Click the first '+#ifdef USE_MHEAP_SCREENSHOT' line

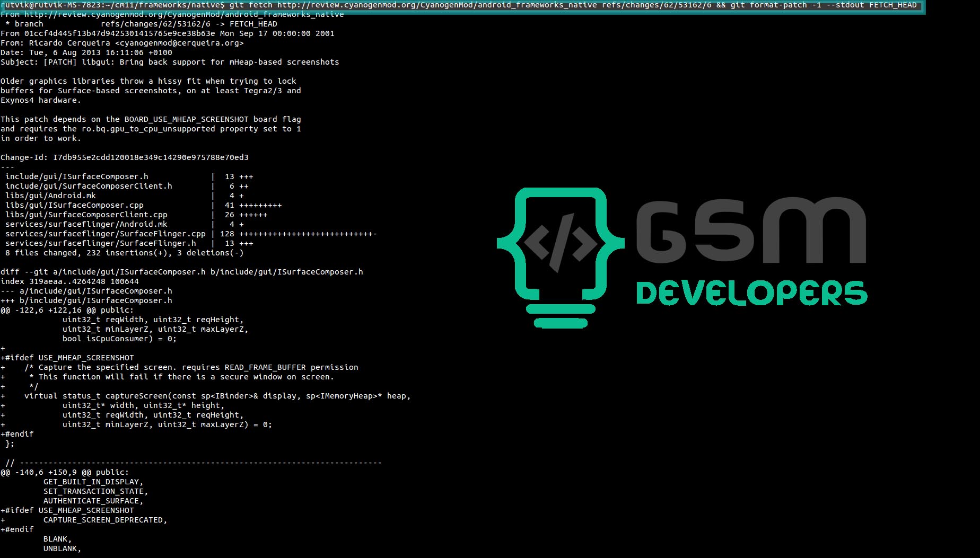(67, 358)
